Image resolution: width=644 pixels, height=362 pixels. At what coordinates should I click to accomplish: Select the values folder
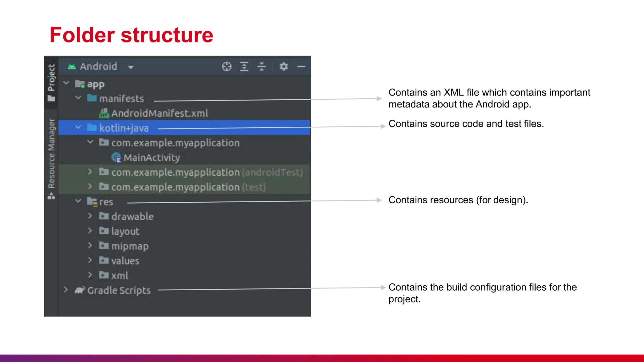point(125,261)
